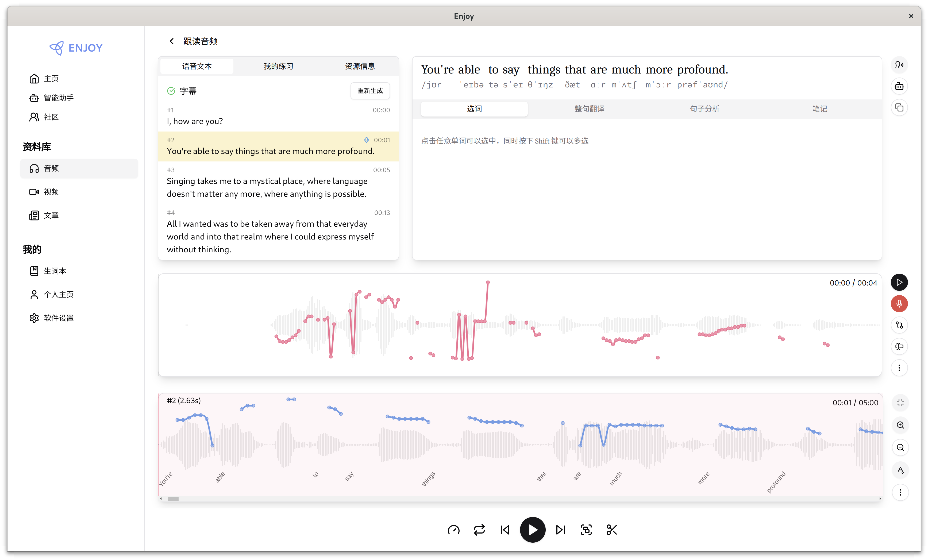Toggle the waveform collapse/minimize icon
Image resolution: width=928 pixels, height=560 pixels.
click(x=900, y=403)
